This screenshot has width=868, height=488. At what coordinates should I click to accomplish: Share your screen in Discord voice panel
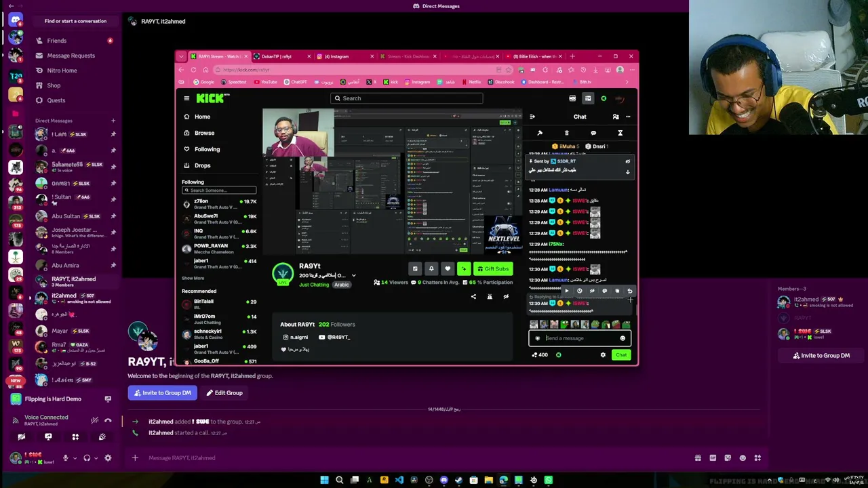(48, 437)
